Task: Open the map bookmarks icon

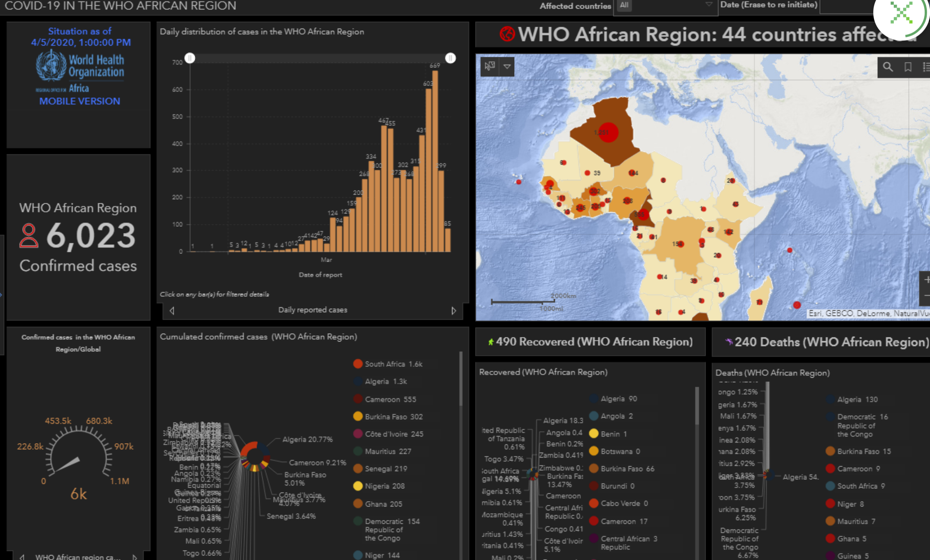Action: [x=907, y=67]
